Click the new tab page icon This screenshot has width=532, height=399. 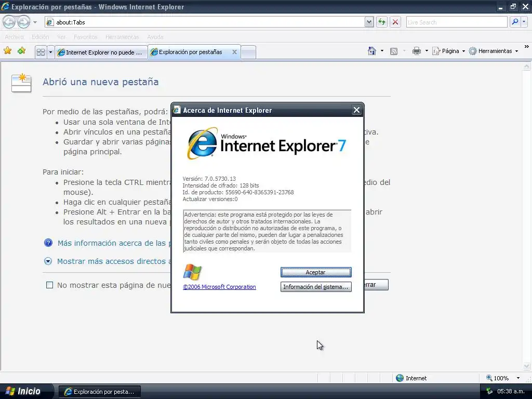point(21,83)
